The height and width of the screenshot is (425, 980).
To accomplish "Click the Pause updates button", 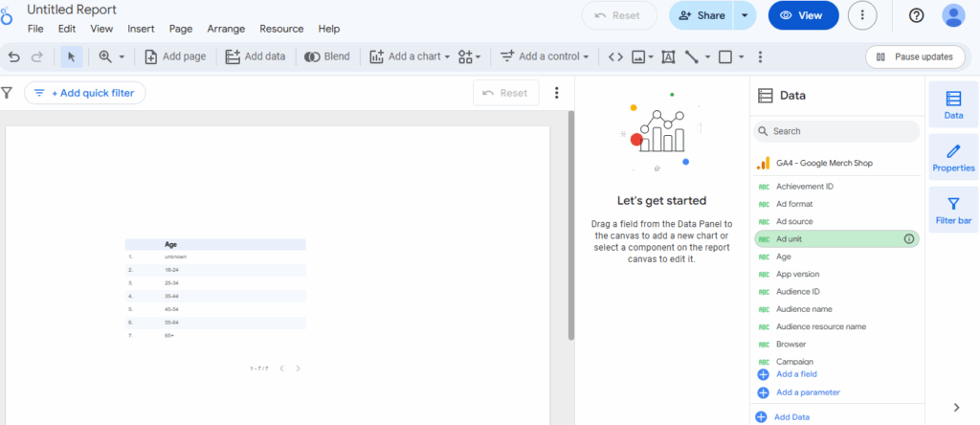I will (x=914, y=56).
